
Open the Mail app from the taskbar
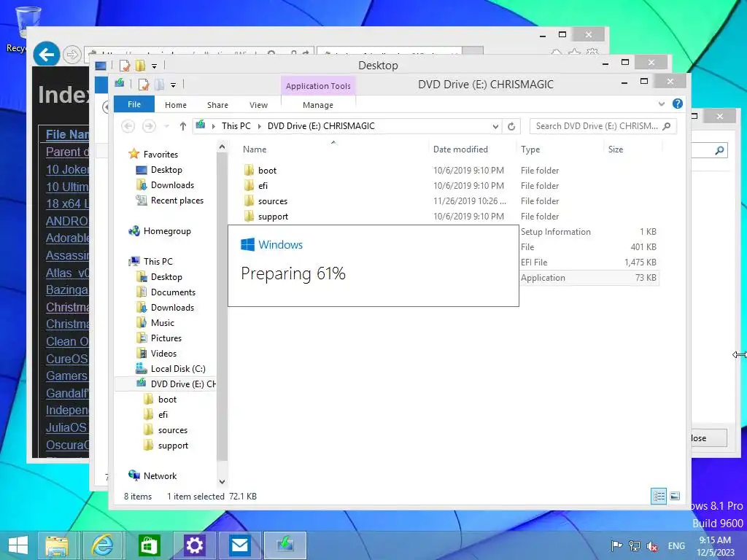(239, 545)
